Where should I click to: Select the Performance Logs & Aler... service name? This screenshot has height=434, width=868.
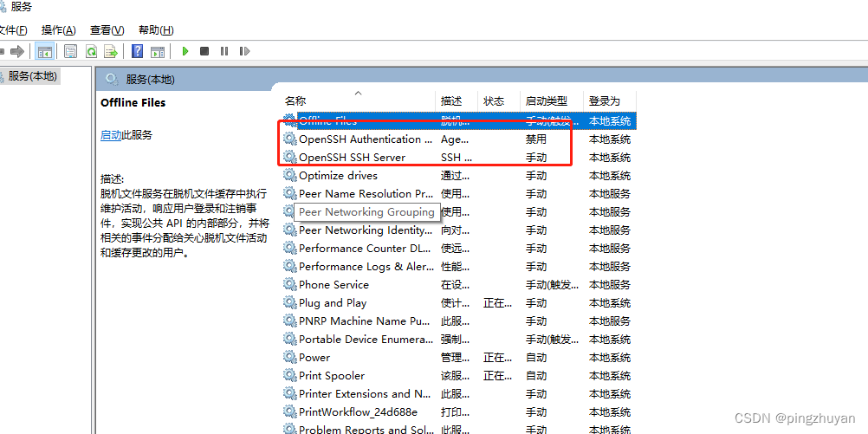click(366, 266)
